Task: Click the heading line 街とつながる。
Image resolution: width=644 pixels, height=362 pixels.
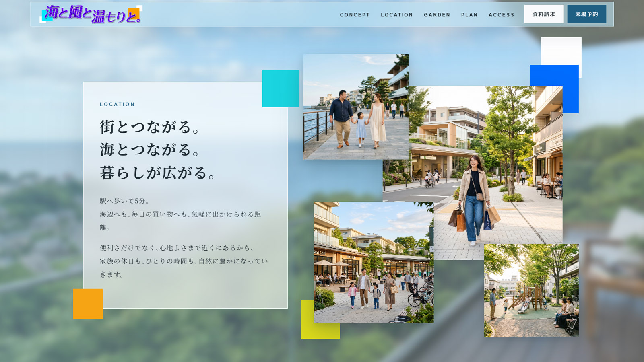Action: click(x=151, y=127)
